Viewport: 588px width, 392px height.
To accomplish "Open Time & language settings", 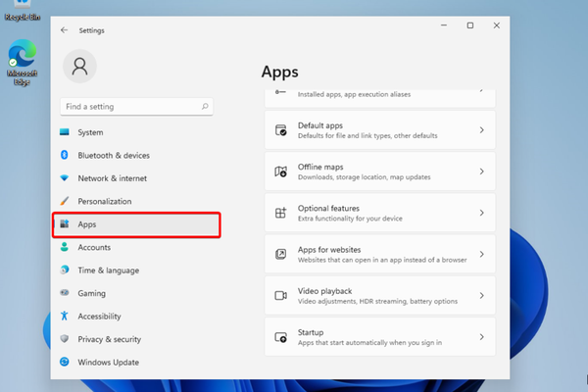I will point(108,270).
